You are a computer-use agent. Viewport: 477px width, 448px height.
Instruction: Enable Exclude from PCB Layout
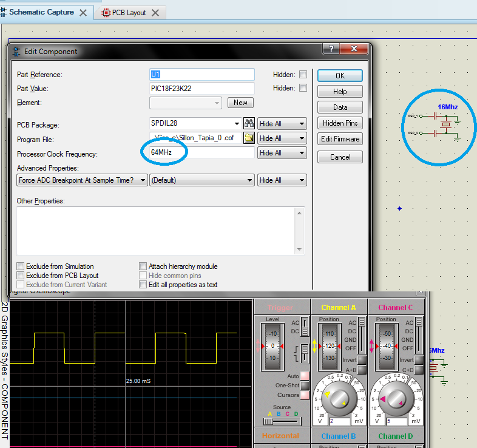point(21,276)
